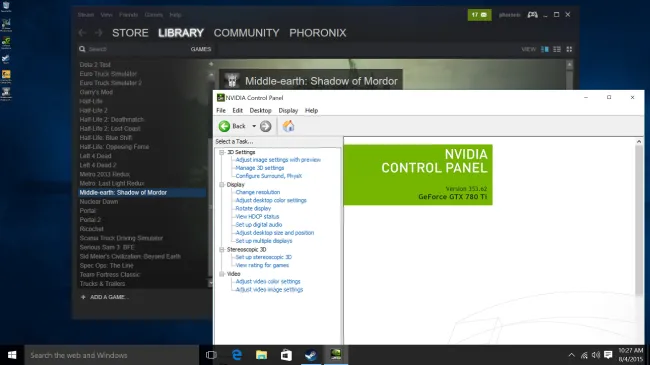Open the GAMES filter dropdown in Steam

pyautogui.click(x=201, y=49)
